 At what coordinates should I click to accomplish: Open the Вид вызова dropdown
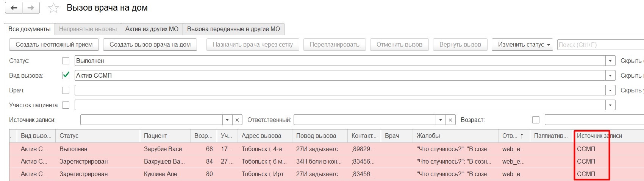(610, 75)
